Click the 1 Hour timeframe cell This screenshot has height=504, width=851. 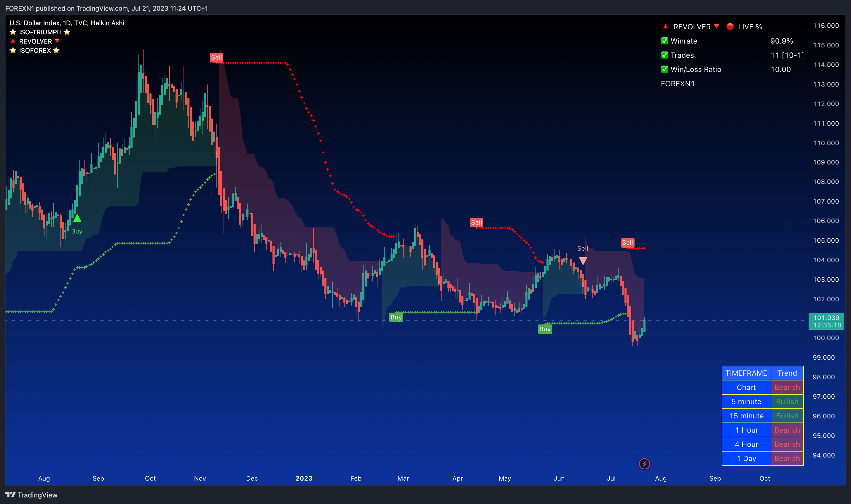[x=746, y=430]
